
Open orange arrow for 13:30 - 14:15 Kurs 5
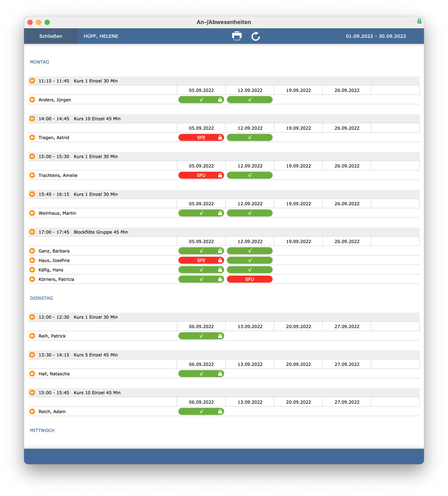coord(32,355)
